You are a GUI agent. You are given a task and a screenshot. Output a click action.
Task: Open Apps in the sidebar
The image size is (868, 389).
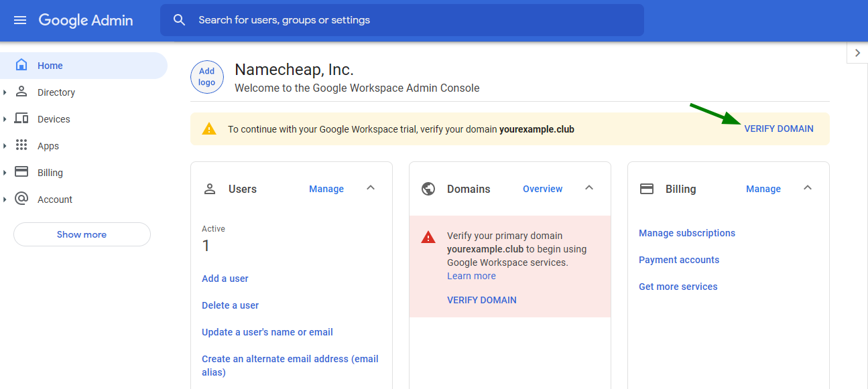pyautogui.click(x=48, y=146)
